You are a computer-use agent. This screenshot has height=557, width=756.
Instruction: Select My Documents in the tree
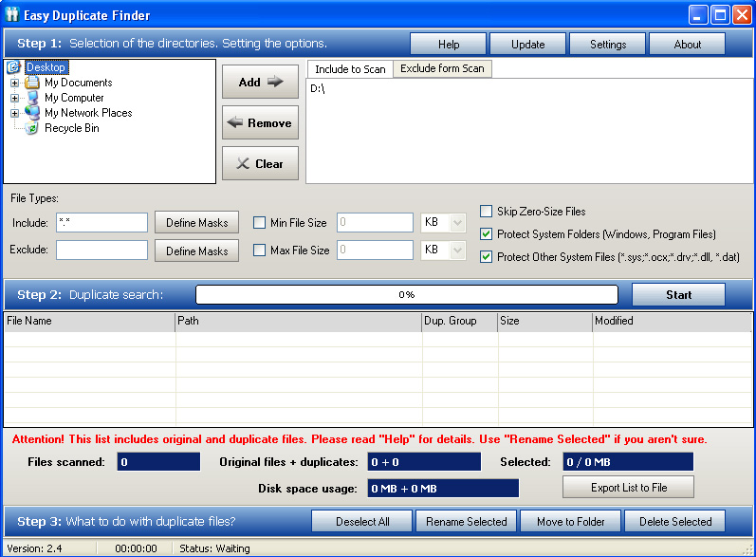[79, 83]
